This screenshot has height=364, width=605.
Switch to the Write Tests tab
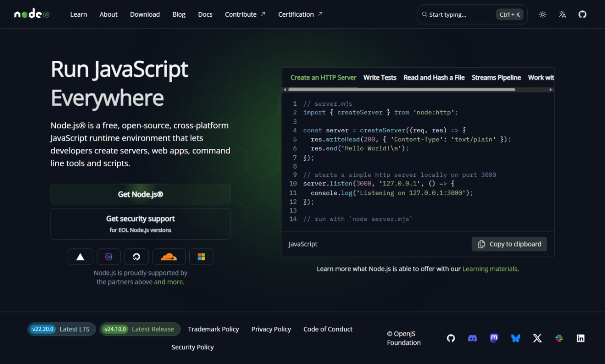click(380, 77)
